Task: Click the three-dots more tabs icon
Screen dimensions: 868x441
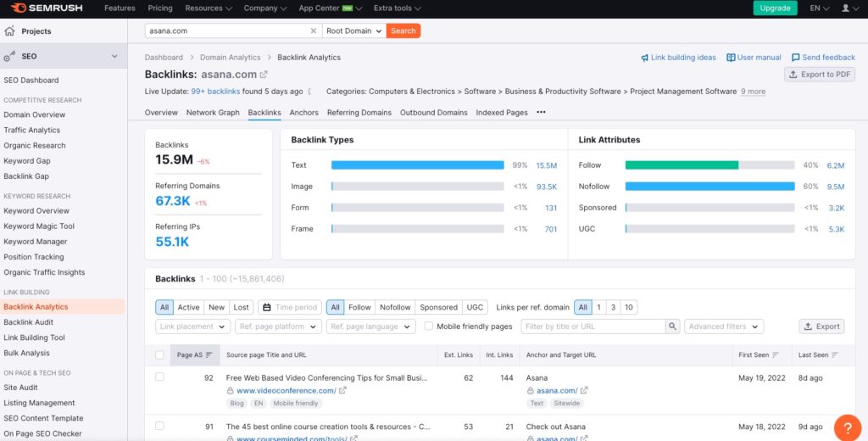Action: 541,112
